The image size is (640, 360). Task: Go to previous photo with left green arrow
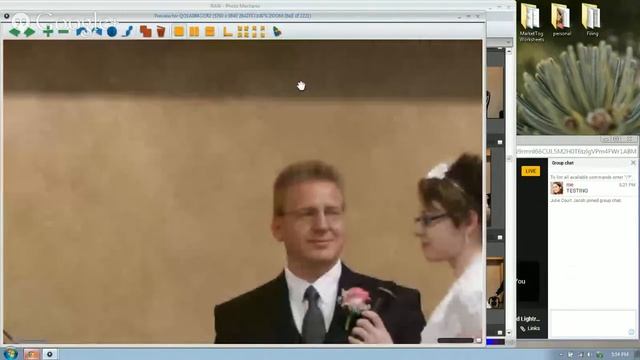point(15,32)
